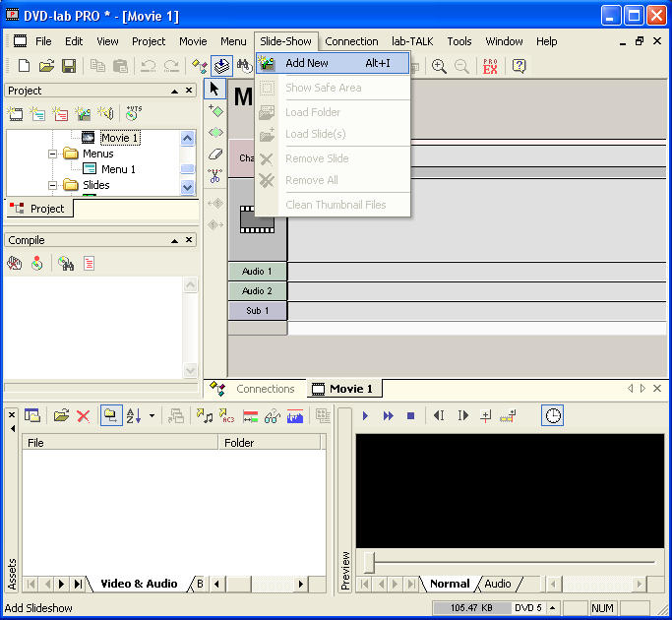Click Add VTS disc icon in Project panel
Viewport: 672px width, 620px height.
point(133,113)
